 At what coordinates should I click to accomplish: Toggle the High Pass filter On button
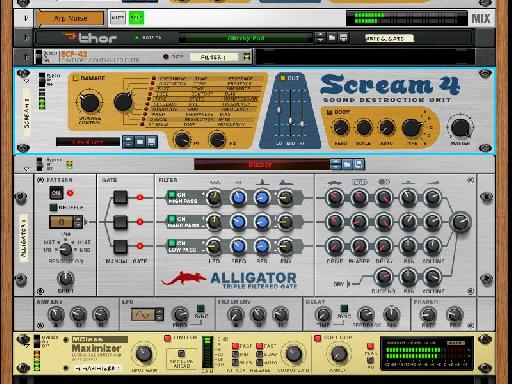(172, 194)
